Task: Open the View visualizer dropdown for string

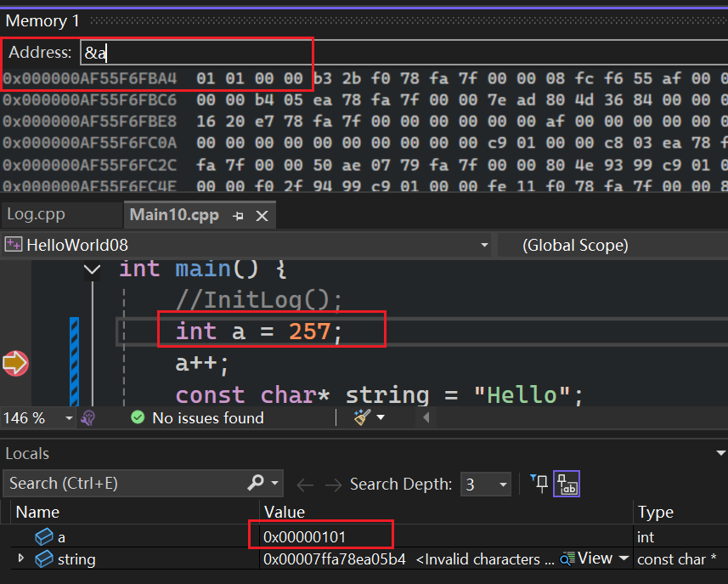Action: pyautogui.click(x=624, y=558)
